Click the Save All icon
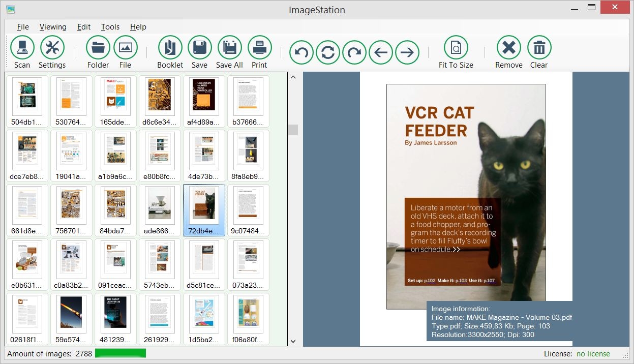The width and height of the screenshot is (634, 364). pyautogui.click(x=230, y=48)
